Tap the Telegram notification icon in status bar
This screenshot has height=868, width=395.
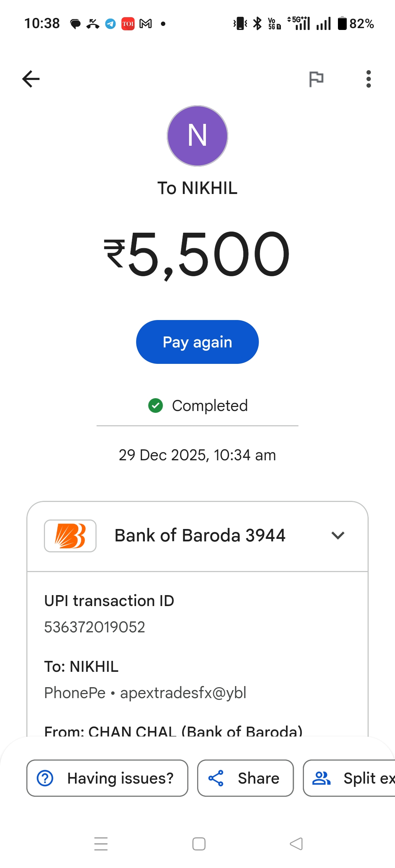click(110, 24)
